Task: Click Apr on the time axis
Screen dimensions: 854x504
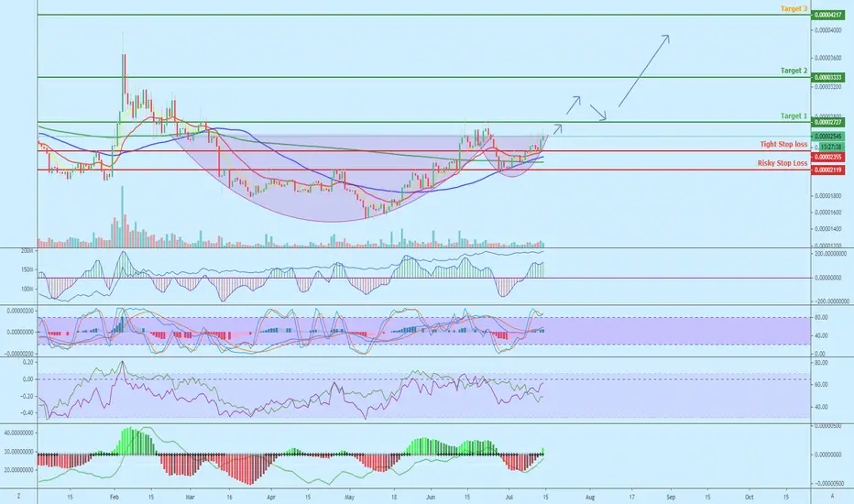Action: coord(271,497)
